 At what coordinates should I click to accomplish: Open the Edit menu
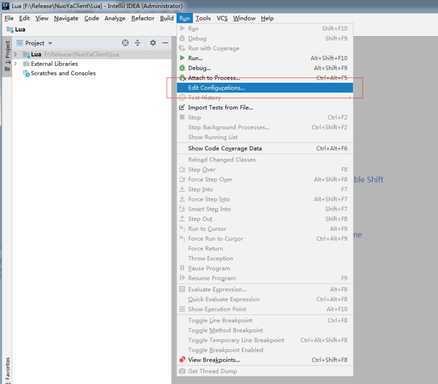[x=24, y=18]
